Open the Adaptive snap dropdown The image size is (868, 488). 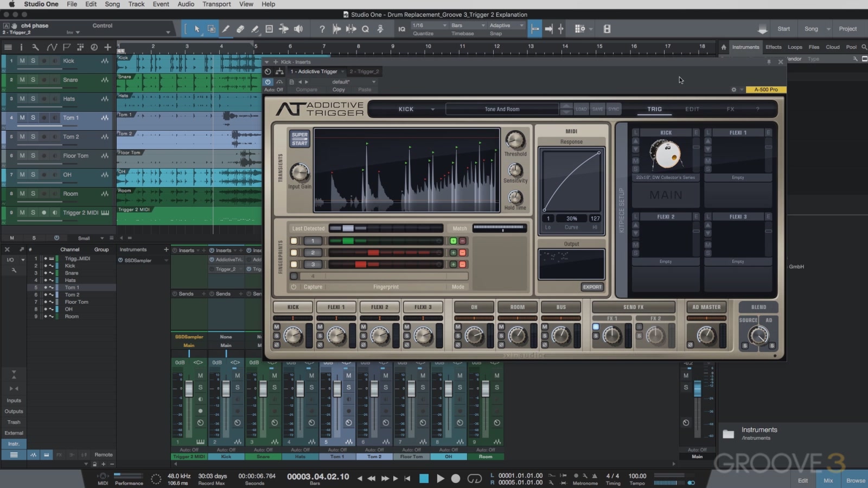507,25
